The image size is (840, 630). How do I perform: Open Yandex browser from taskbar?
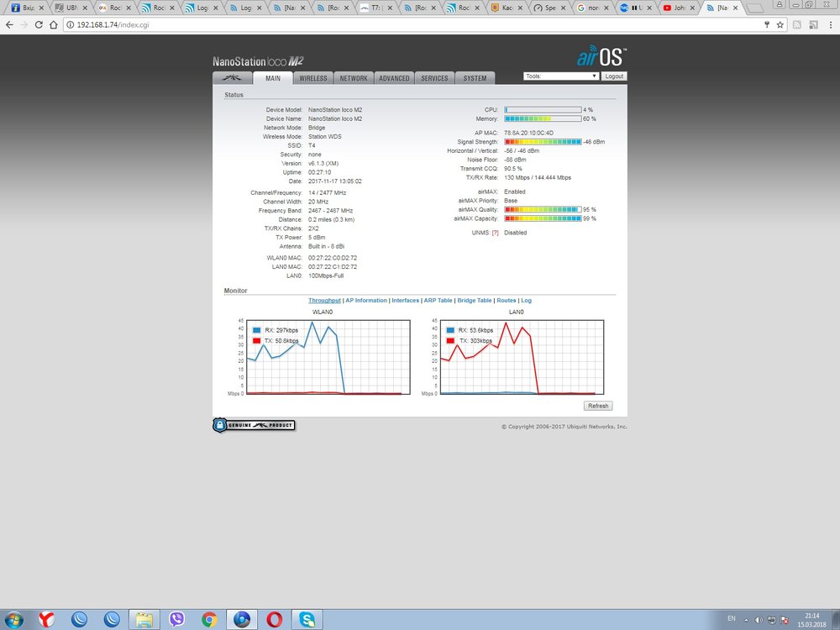(48, 619)
